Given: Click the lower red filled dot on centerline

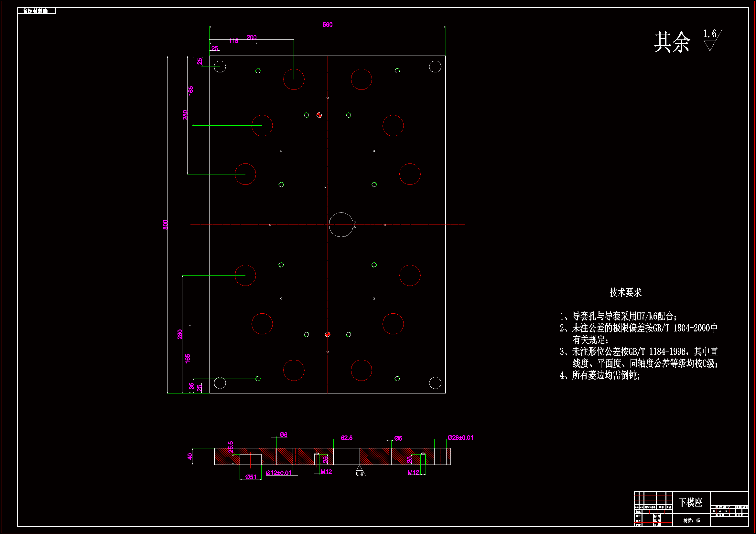Looking at the screenshot, I should click(328, 335).
